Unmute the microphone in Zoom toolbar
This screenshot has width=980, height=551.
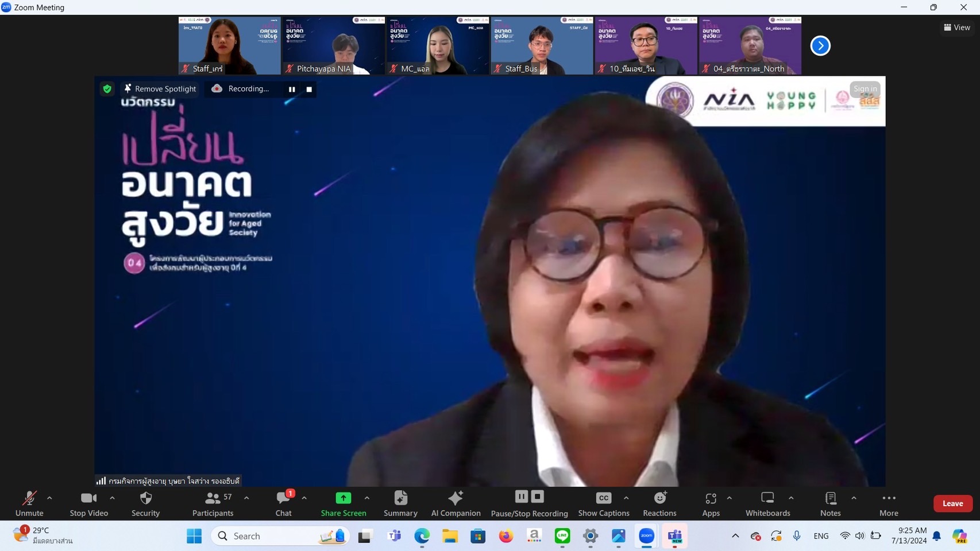point(29,503)
